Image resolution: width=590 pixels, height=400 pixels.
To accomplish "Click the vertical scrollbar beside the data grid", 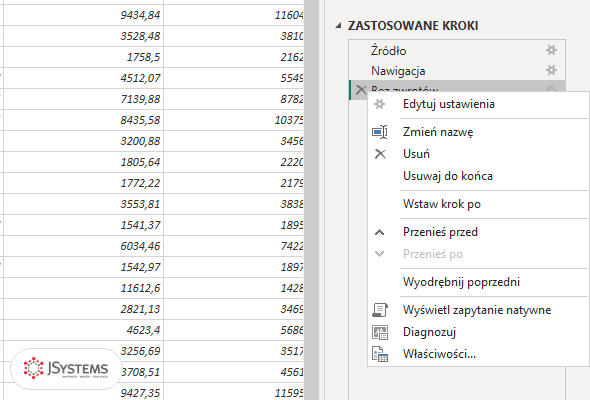I will click(x=311, y=200).
